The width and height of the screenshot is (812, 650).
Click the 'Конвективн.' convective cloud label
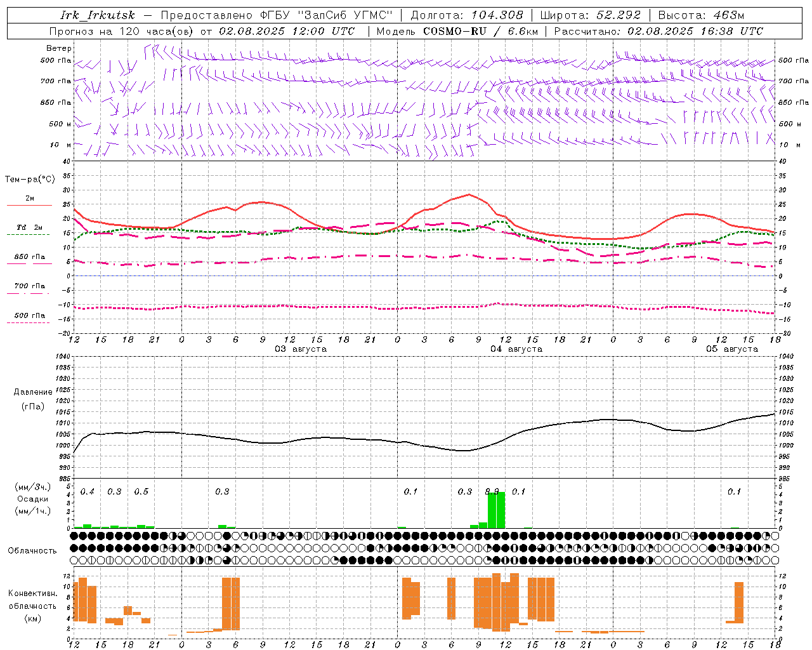(33, 594)
